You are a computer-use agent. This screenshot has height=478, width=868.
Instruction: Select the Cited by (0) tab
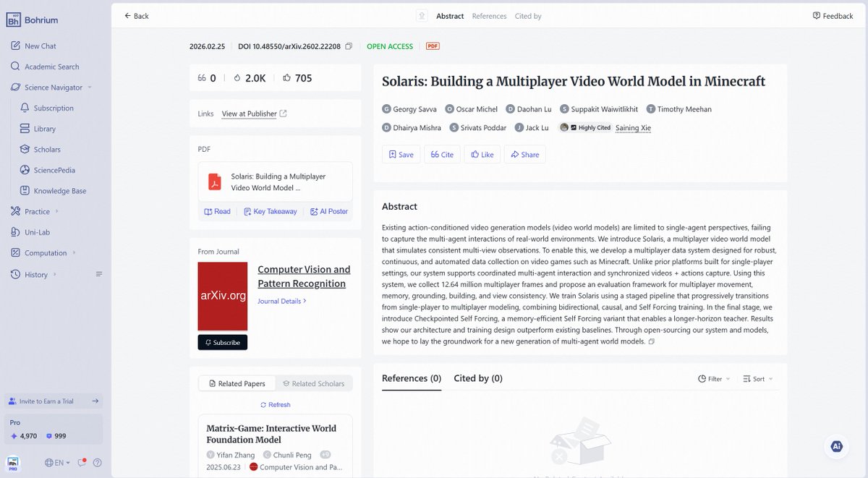pyautogui.click(x=478, y=378)
